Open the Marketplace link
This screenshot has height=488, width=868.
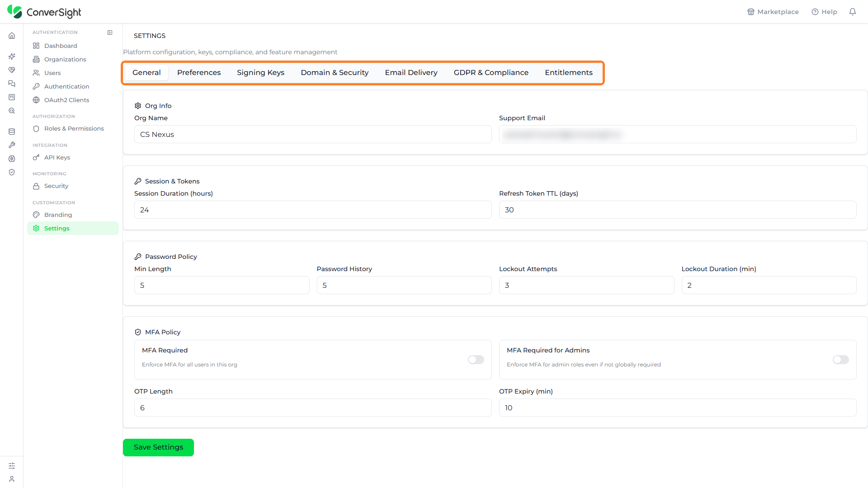click(773, 12)
